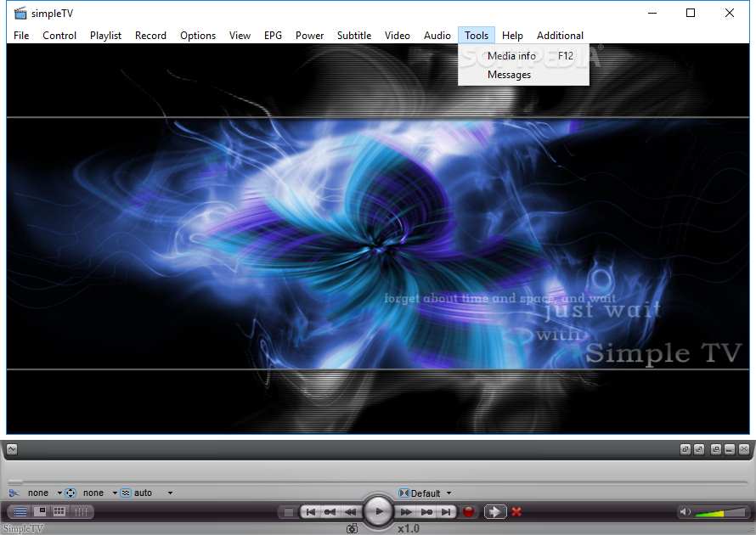This screenshot has width=756, height=535.
Task: Open the File menu
Action: click(21, 35)
